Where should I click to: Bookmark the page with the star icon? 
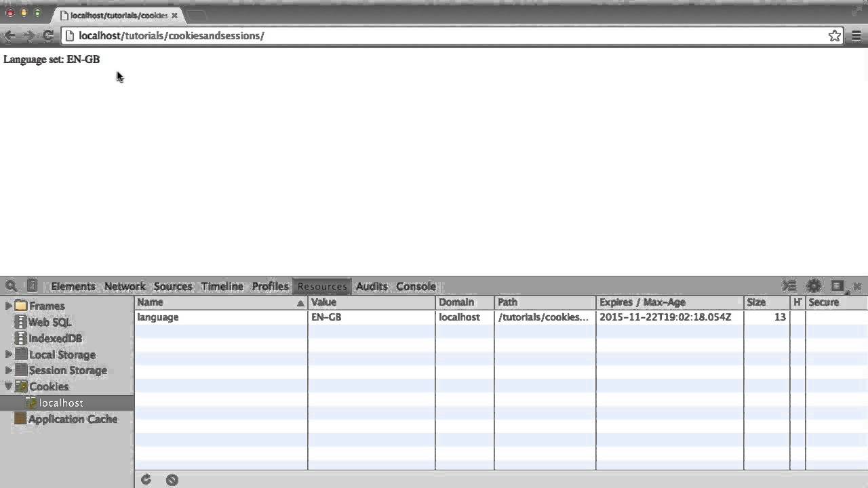click(835, 35)
